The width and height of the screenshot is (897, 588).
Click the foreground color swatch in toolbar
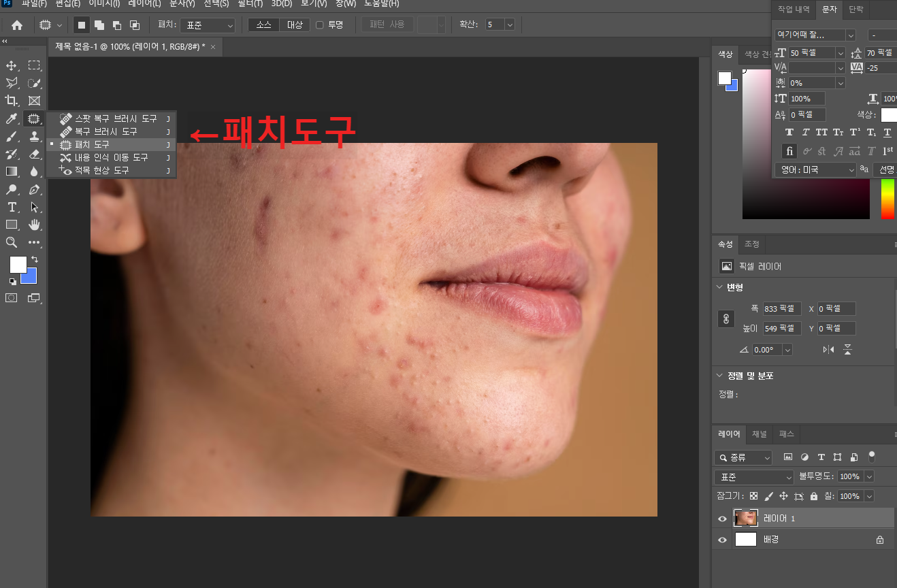(x=18, y=264)
